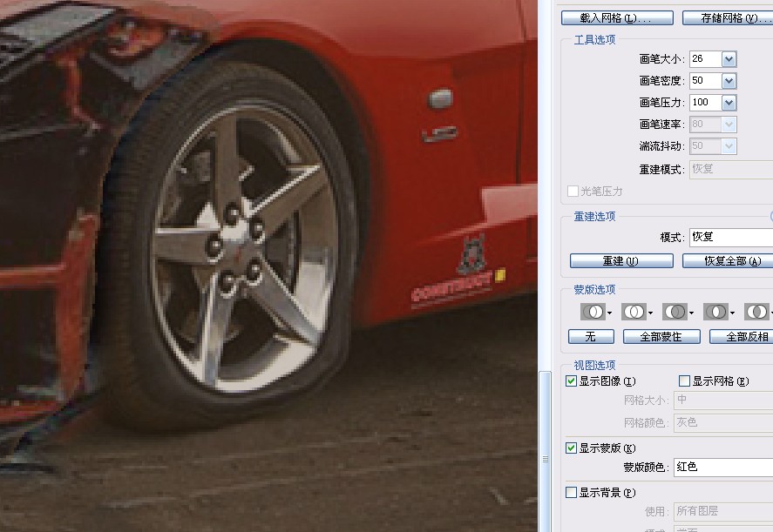Image resolution: width=773 pixels, height=532 pixels.
Task: Click the 无 (none) mask button
Action: [591, 336]
